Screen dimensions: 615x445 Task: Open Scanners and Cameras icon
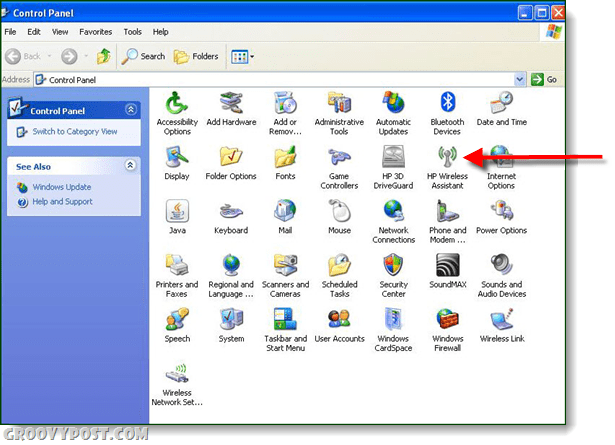[285, 265]
